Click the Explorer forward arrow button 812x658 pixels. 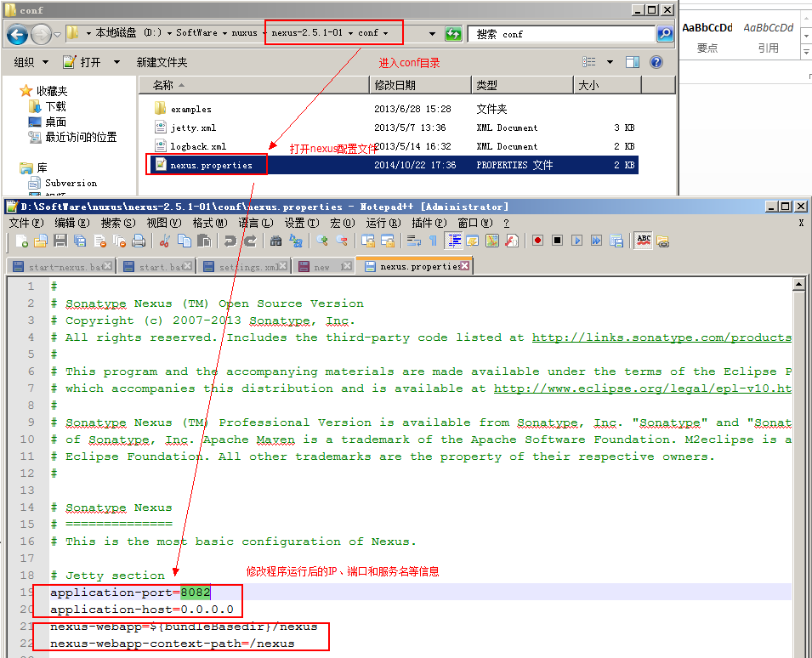tap(41, 35)
